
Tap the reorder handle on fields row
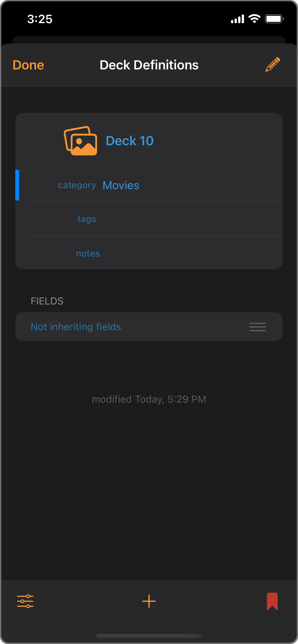click(258, 327)
